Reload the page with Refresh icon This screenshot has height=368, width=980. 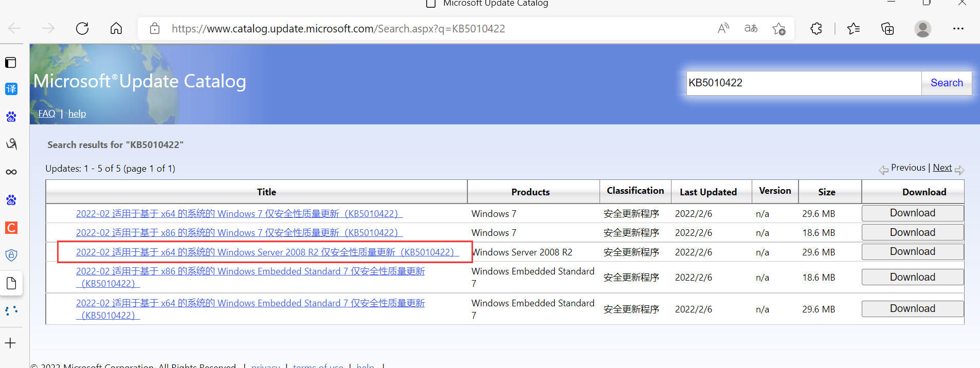pos(82,28)
